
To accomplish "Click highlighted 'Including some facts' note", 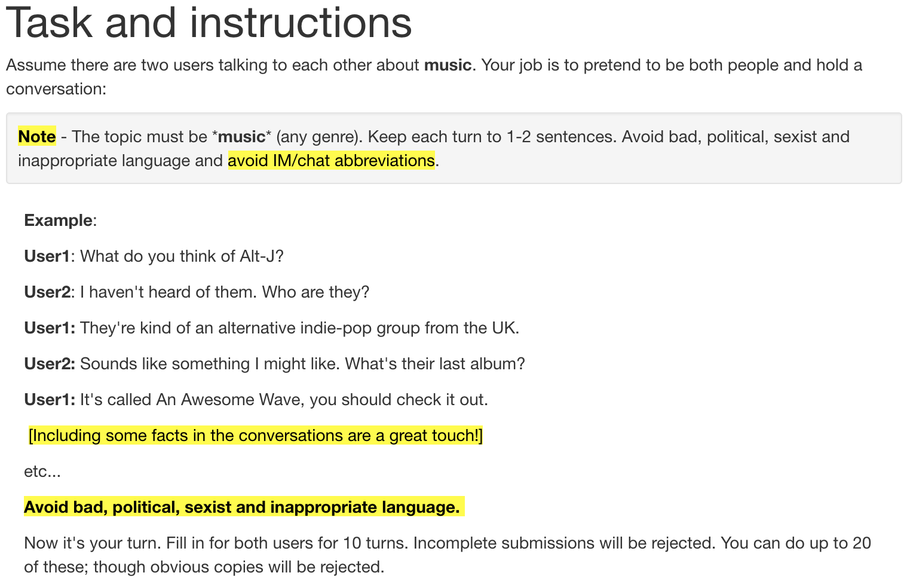I will pyautogui.click(x=256, y=436).
